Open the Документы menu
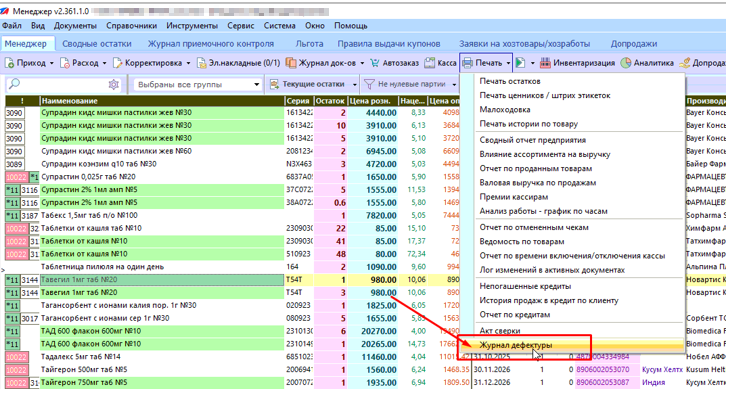This screenshot has width=741, height=410. (75, 26)
